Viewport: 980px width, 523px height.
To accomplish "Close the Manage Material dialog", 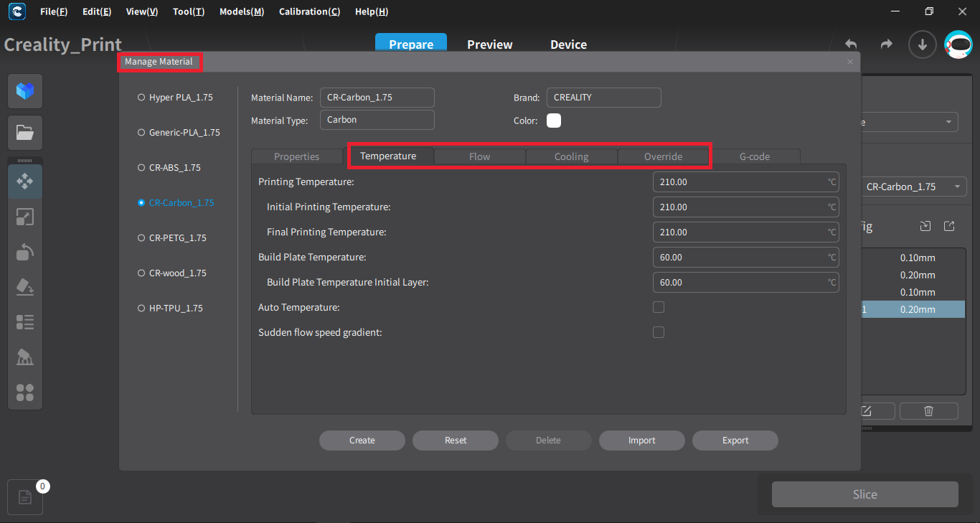I will 850,62.
